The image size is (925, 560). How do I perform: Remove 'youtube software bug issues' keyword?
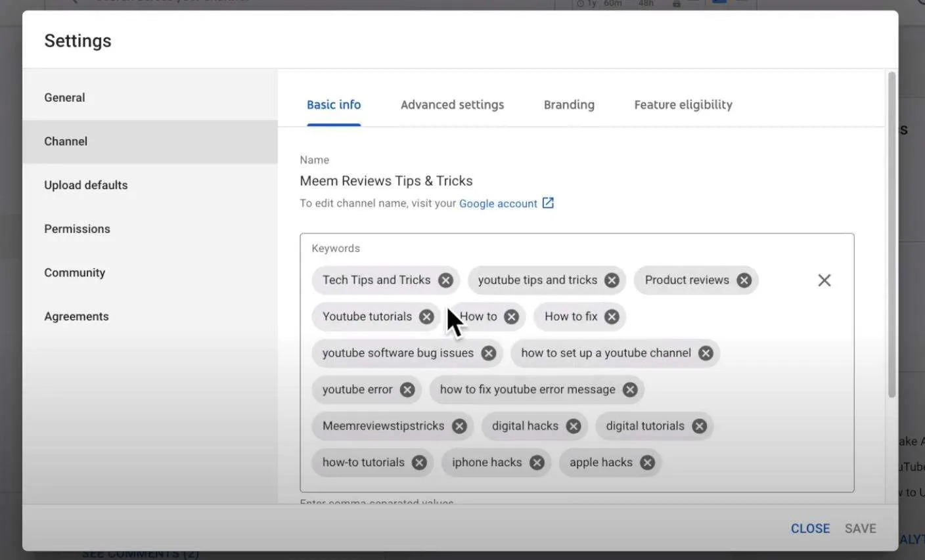click(x=488, y=353)
